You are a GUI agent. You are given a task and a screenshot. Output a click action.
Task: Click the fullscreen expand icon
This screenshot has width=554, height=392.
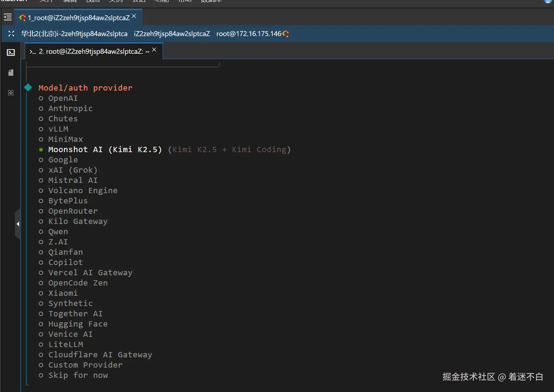11,34
